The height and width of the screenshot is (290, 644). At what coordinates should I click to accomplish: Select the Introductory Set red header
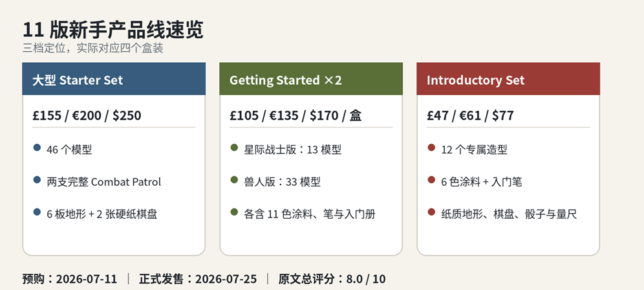coord(508,79)
